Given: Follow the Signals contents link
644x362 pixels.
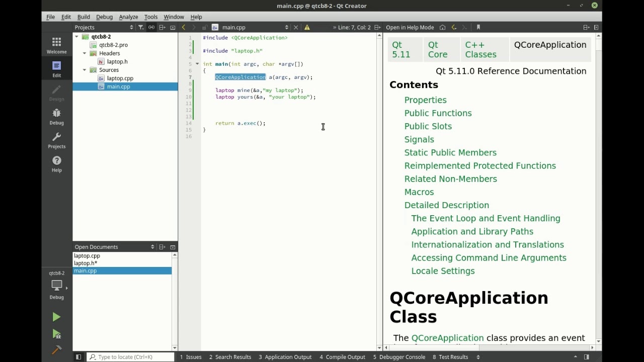Looking at the screenshot, I should [419, 139].
